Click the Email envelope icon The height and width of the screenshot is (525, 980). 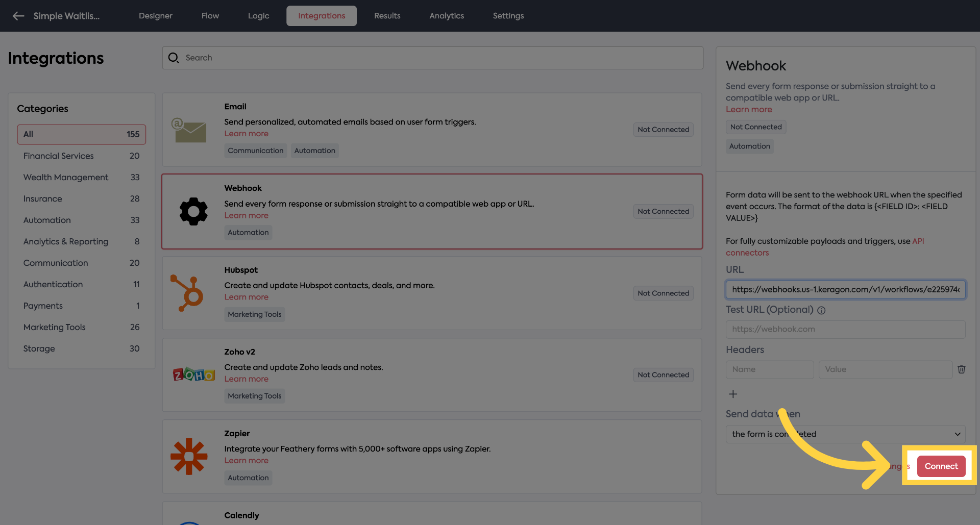(x=189, y=131)
